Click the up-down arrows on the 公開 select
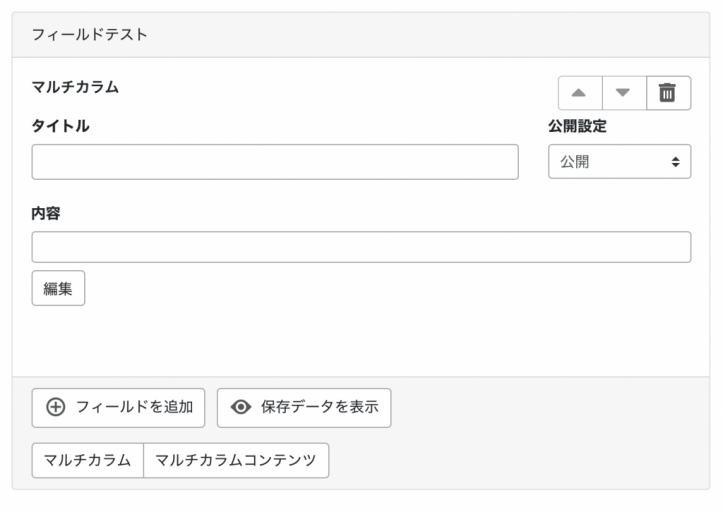723x512 pixels. [675, 162]
